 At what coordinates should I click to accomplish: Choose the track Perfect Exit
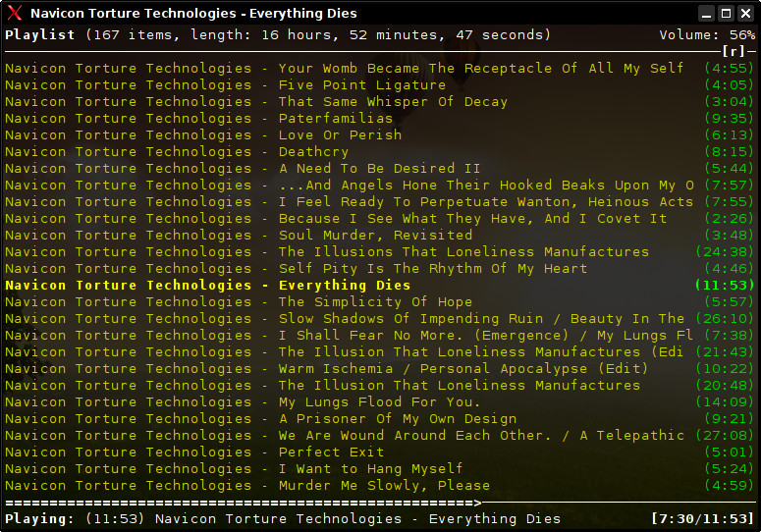[331, 452]
